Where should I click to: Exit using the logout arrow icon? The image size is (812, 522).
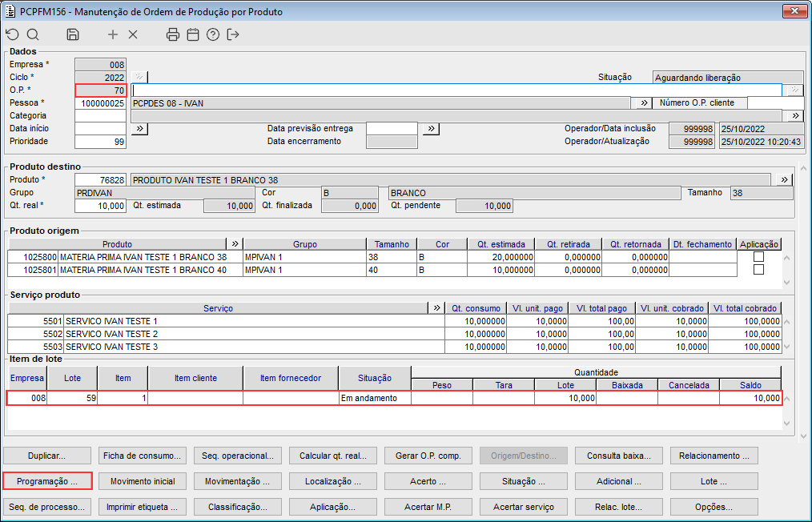click(x=233, y=34)
